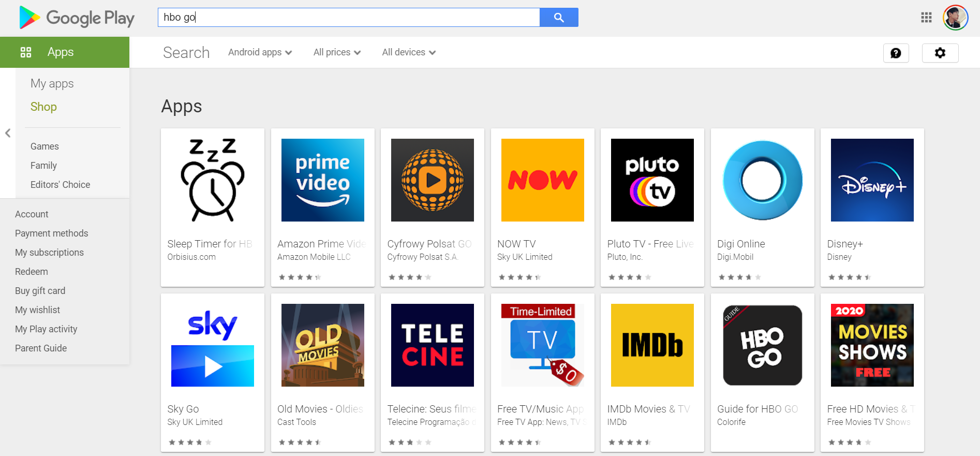Select Shop in the sidebar
This screenshot has height=456, width=980.
(x=43, y=107)
